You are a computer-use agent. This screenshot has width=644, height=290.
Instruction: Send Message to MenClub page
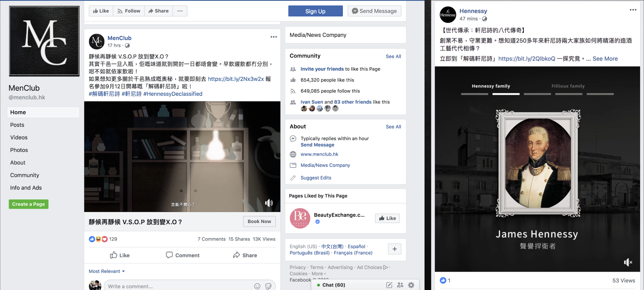click(374, 11)
